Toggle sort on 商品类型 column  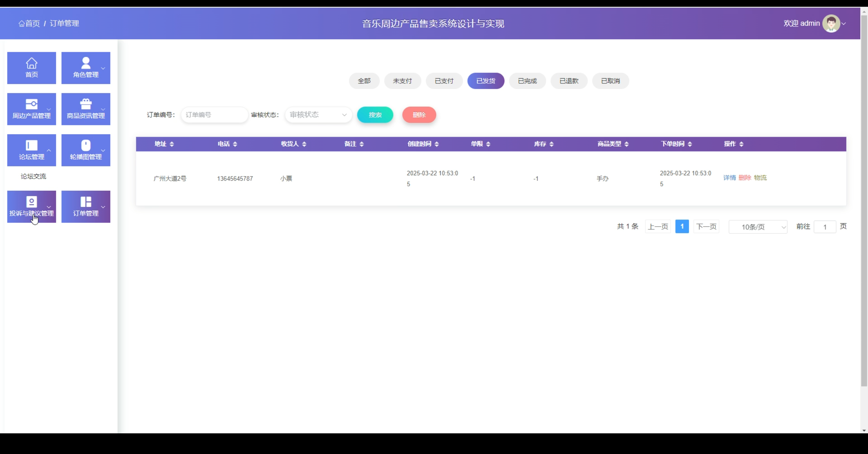point(626,144)
